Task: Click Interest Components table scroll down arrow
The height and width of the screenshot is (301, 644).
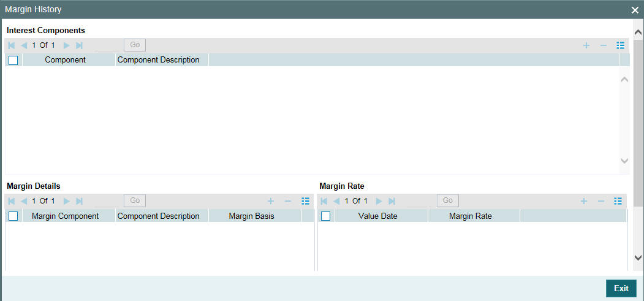Action: (624, 161)
